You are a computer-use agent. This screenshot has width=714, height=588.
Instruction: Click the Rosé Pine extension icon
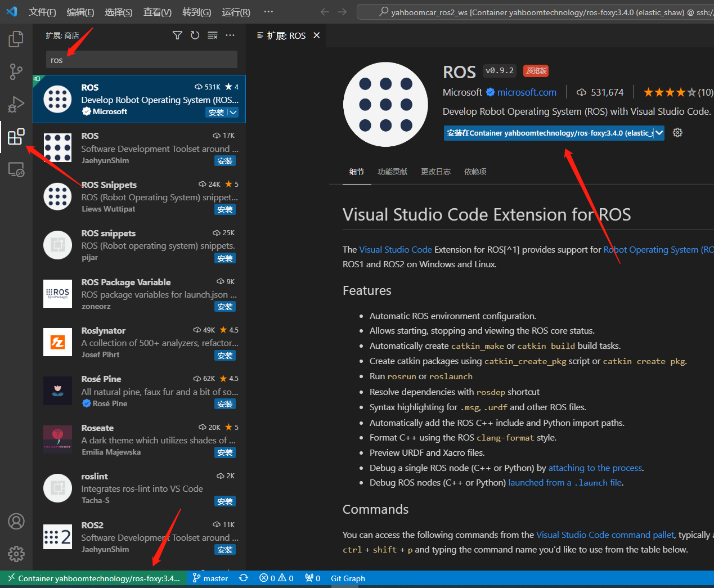pos(57,390)
